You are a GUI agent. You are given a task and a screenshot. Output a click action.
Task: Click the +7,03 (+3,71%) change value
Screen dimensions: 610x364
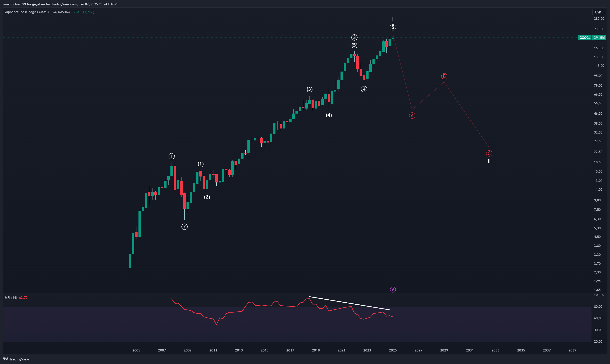tap(83, 12)
